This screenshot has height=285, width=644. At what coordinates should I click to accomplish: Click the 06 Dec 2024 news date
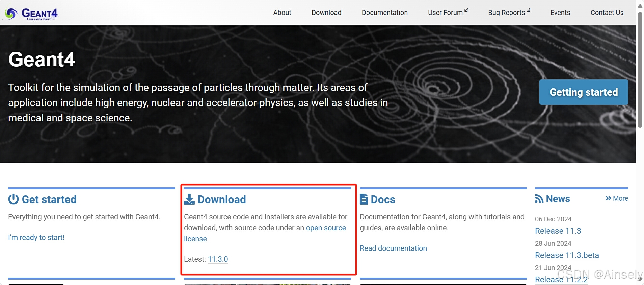[553, 219]
